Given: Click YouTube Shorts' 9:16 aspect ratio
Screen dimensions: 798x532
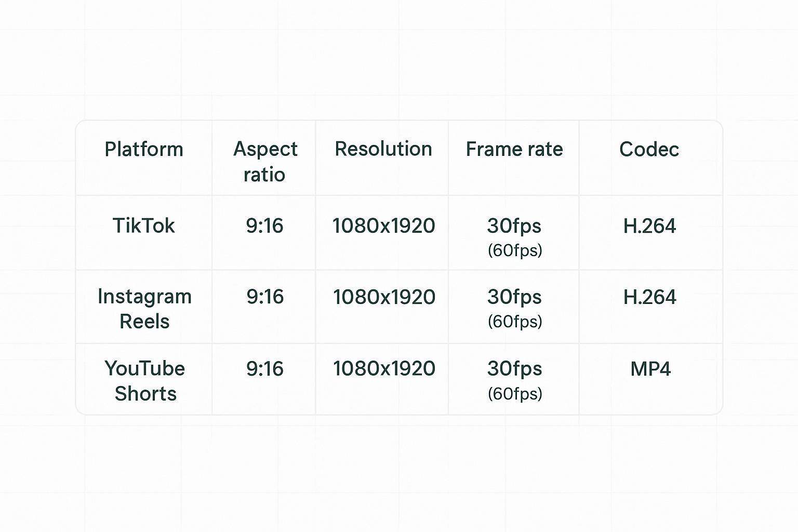Looking at the screenshot, I should 265,368.
